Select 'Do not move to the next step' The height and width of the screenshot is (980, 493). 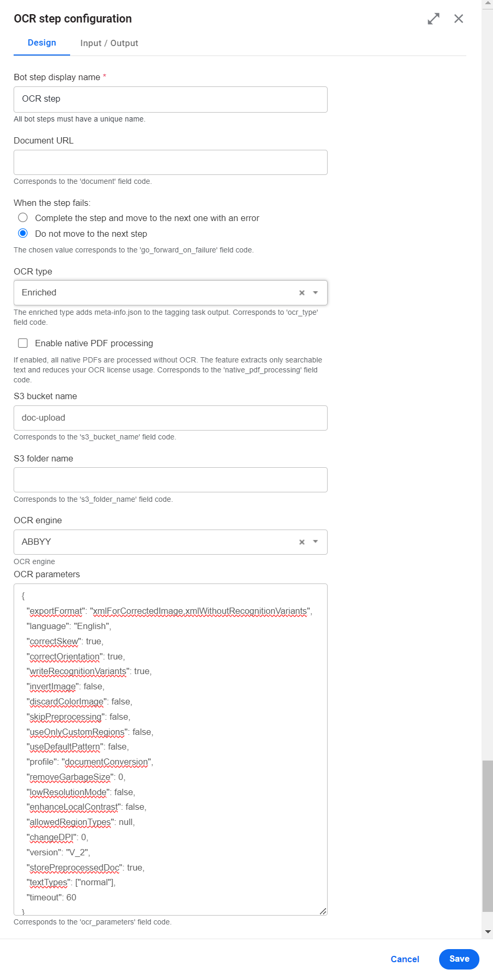click(23, 233)
